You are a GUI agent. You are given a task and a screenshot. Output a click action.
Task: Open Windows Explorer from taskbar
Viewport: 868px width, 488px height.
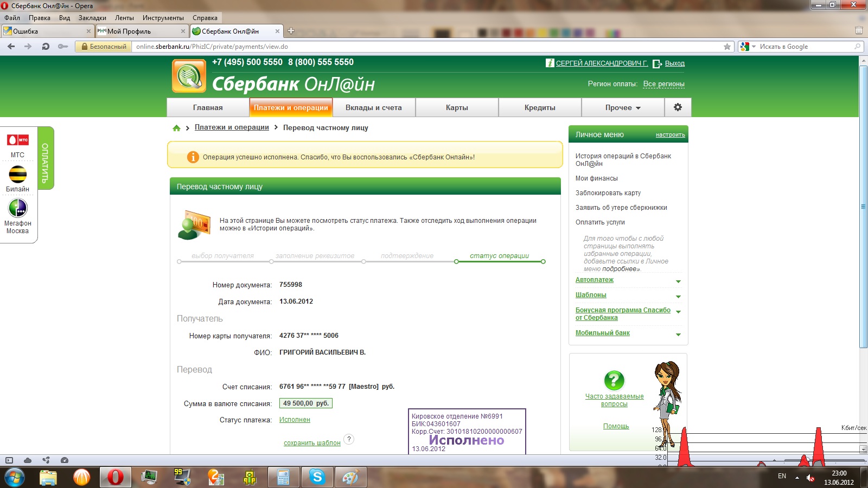[48, 477]
